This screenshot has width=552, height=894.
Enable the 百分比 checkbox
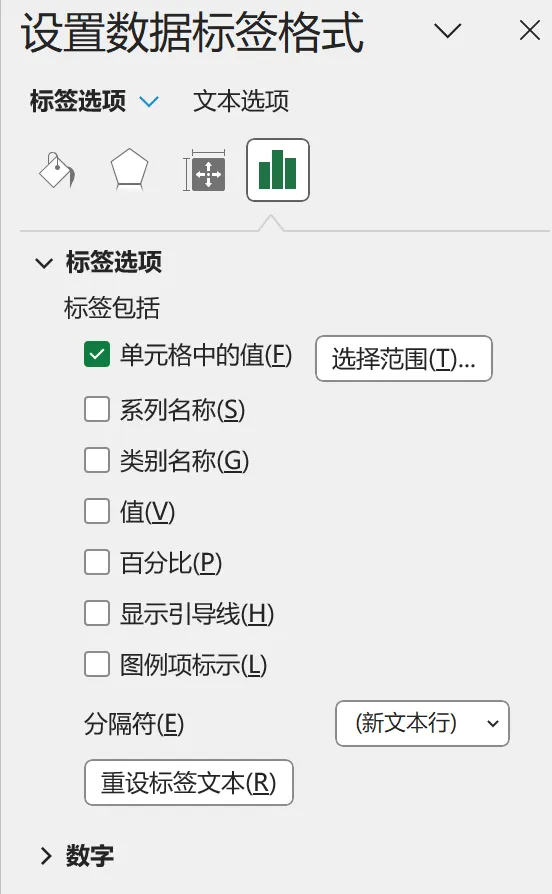pos(97,562)
